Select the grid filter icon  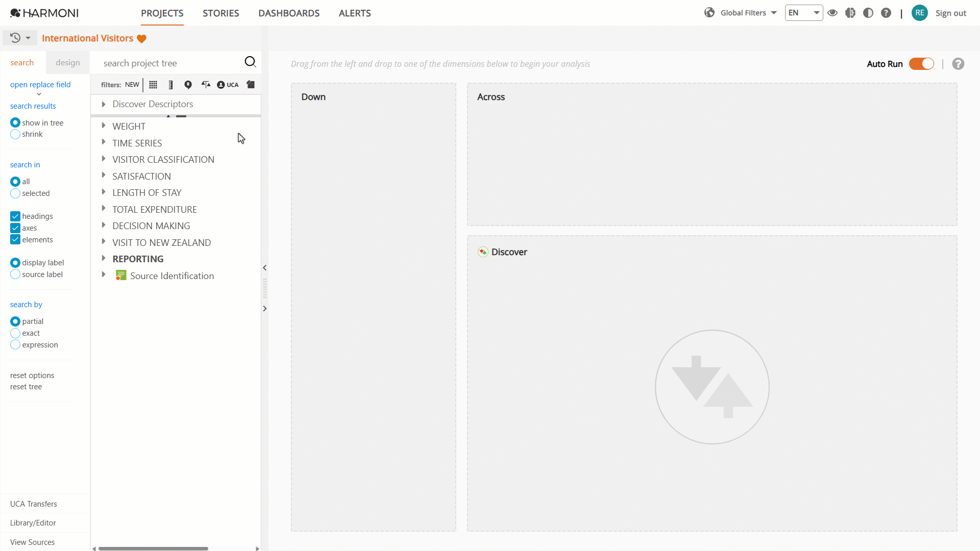[153, 85]
